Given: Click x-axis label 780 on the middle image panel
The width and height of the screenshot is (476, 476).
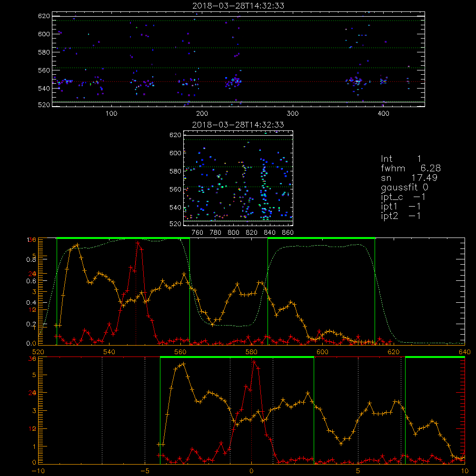Looking at the screenshot, I should 216,233.
